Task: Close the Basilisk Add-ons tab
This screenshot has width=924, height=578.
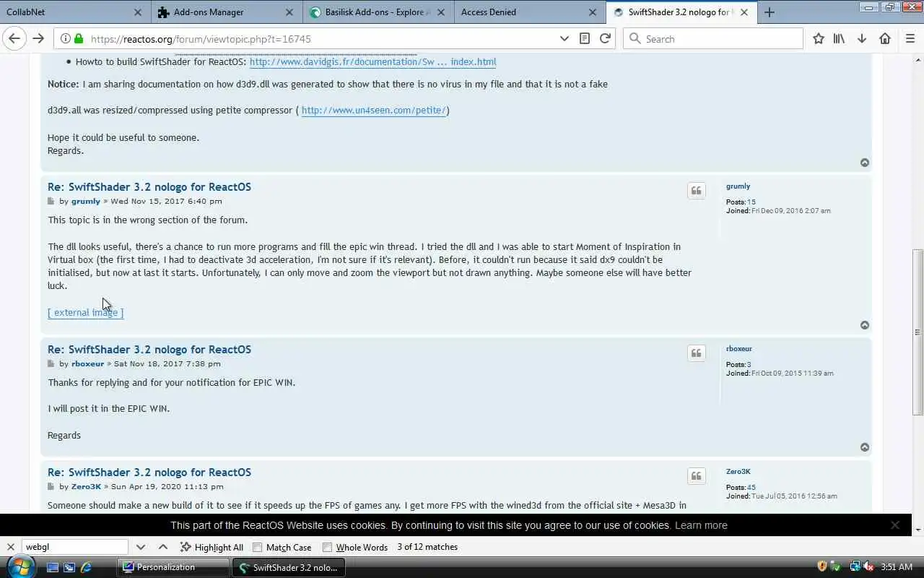Action: 441,12
